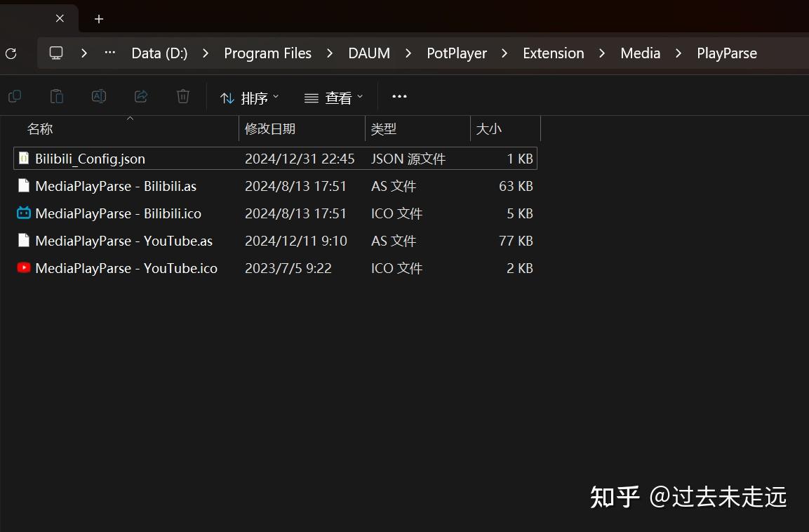Click the Copy icon in the toolbar
Image resolution: width=809 pixels, height=532 pixels.
point(15,96)
